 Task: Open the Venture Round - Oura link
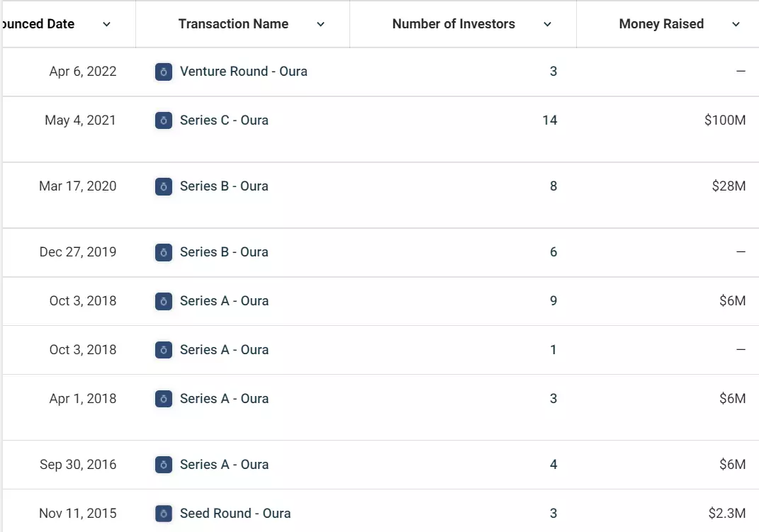point(243,72)
